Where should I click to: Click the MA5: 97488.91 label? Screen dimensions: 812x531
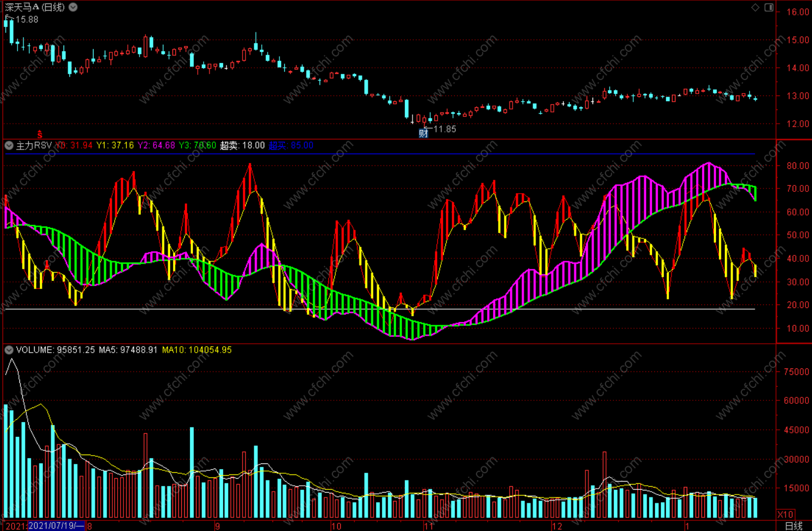point(128,350)
